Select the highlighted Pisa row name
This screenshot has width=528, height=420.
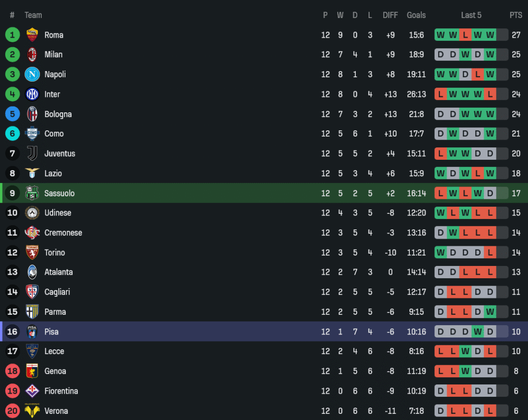click(x=52, y=332)
